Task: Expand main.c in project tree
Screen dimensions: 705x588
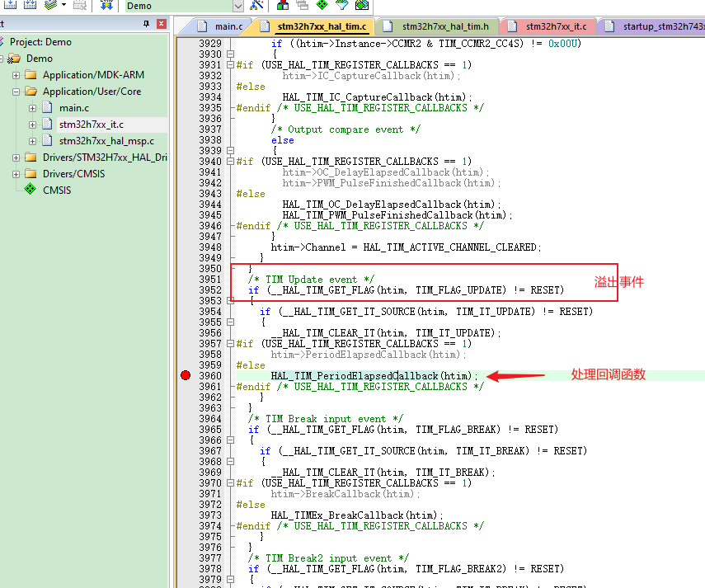Action: (x=32, y=108)
